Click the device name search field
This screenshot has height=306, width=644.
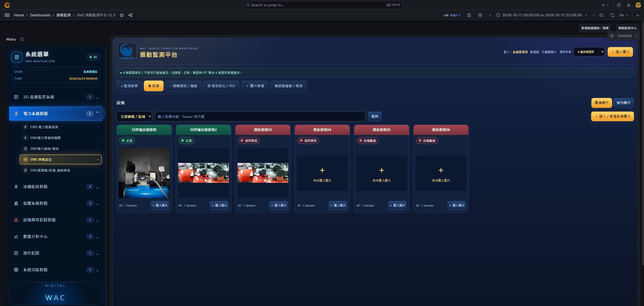point(260,117)
